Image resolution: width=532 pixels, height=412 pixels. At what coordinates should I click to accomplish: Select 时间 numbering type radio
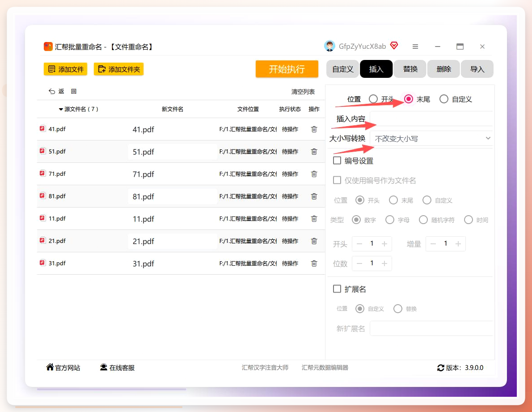pyautogui.click(x=469, y=220)
